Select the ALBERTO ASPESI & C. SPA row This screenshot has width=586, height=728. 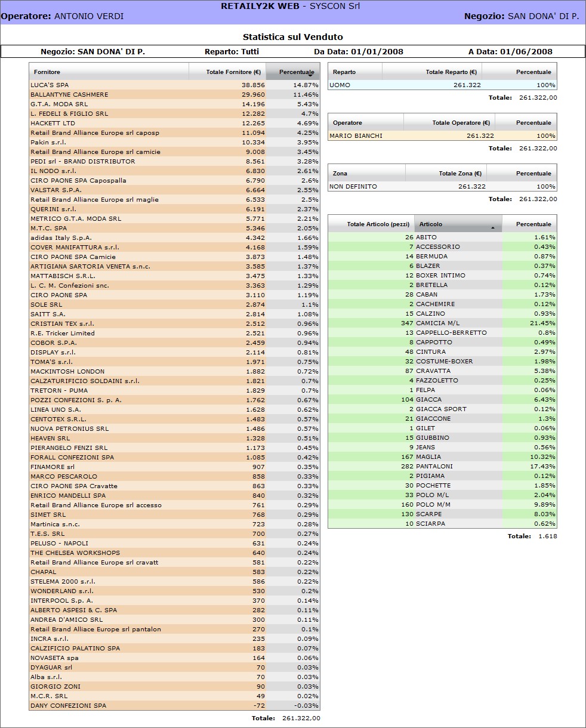tap(175, 610)
